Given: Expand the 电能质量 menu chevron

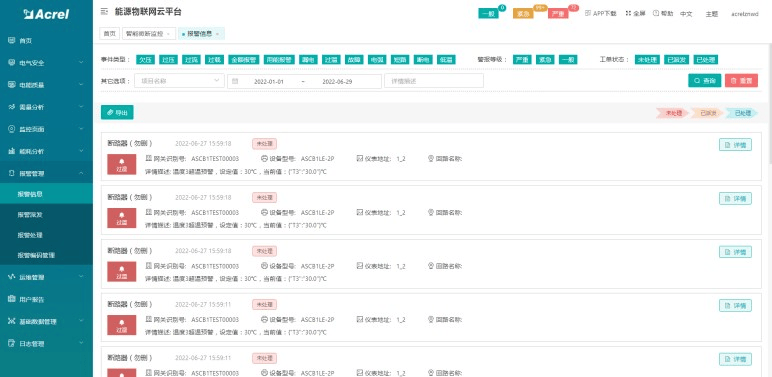Looking at the screenshot, I should point(81,85).
